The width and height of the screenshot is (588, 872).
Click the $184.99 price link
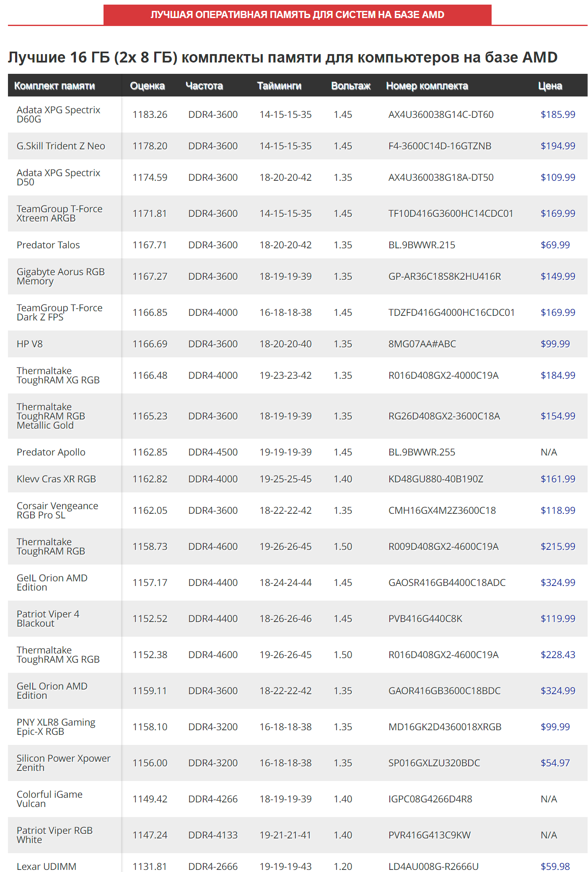coord(557,375)
